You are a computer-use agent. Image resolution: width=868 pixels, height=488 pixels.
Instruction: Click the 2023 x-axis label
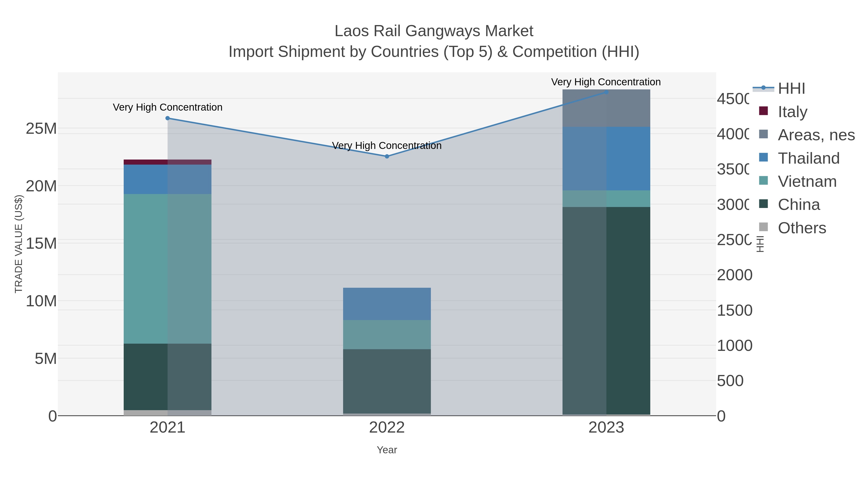click(606, 428)
